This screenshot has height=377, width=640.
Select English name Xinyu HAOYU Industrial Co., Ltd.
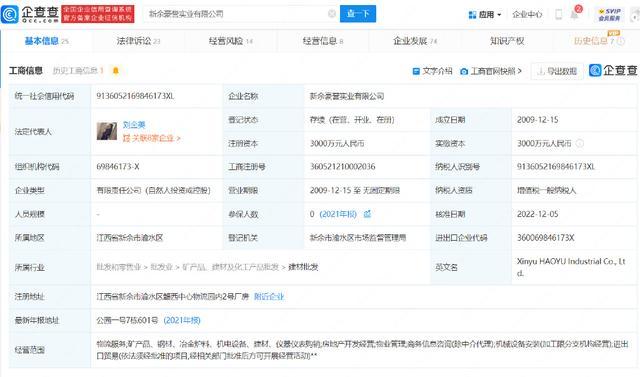coord(571,267)
